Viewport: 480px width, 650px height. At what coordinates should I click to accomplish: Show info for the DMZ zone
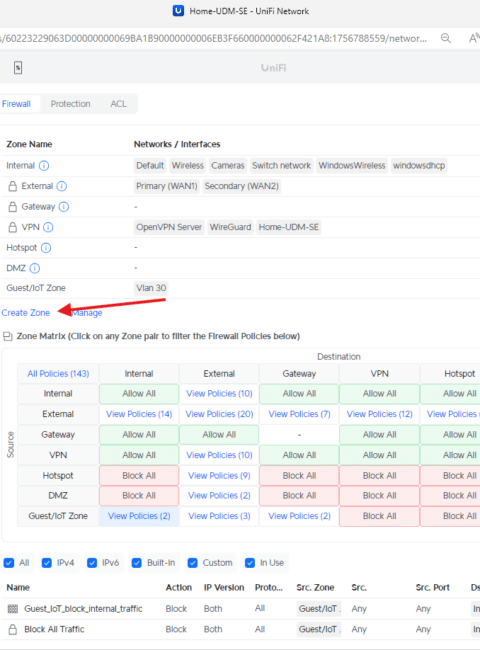(35, 268)
